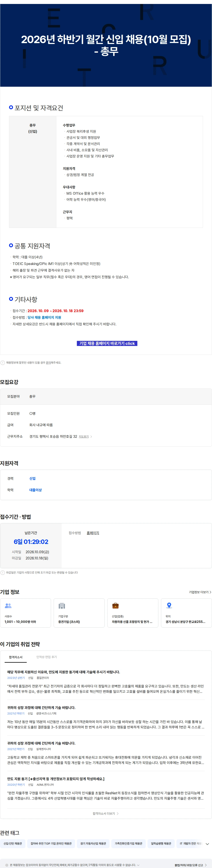
Task: Select the IT 개발자 전문 채용관 tag
Action: pyautogui.click(x=190, y=843)
